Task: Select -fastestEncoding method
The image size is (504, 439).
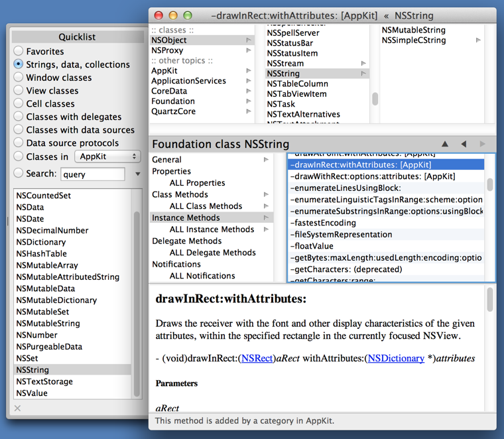Action: [386, 223]
